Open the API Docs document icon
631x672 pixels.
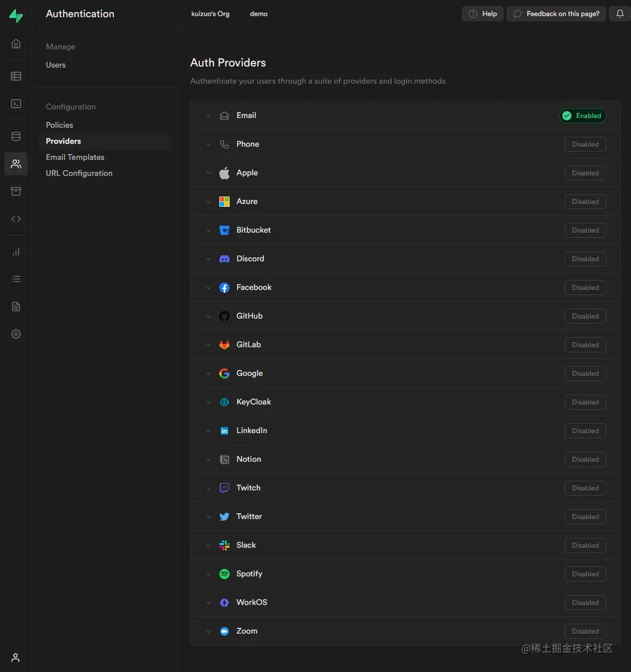[x=16, y=306]
